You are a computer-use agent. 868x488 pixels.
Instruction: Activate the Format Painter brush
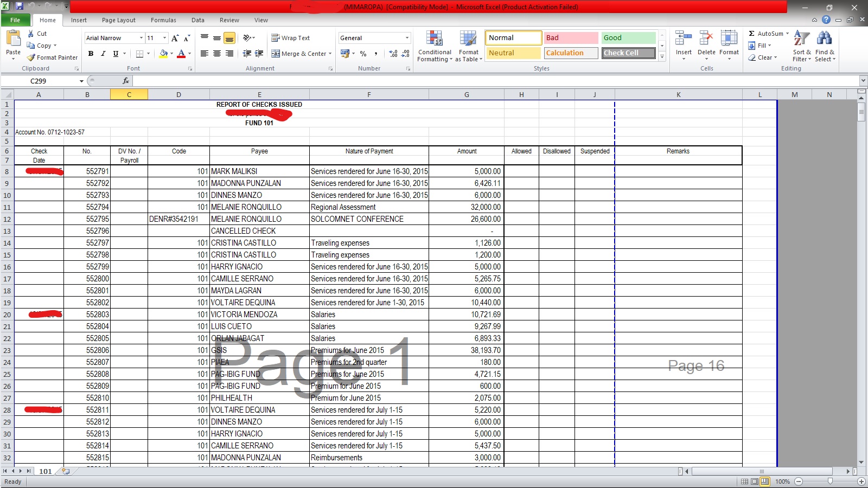31,57
